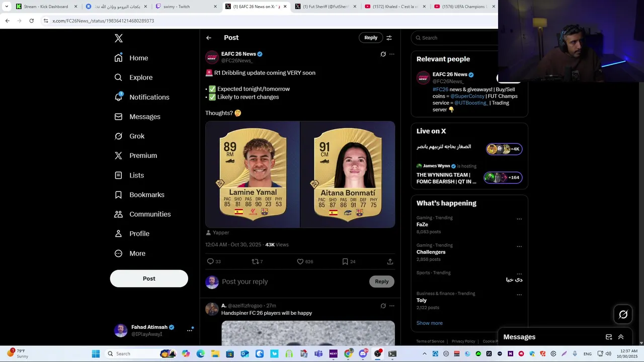Click the address bar URL
Screen dimensions: 644x362
click(x=103, y=21)
